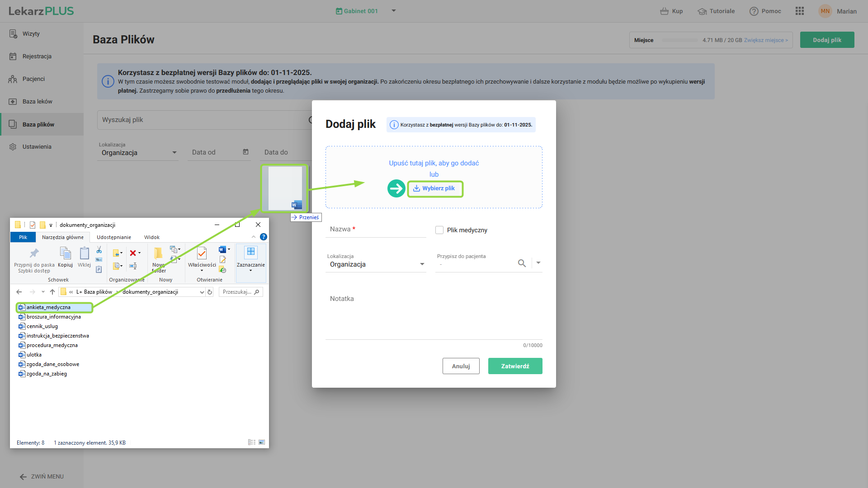Viewport: 868px width, 488px height.
Task: Open Ustawienia gear icon in sidebar
Action: coord(13,147)
